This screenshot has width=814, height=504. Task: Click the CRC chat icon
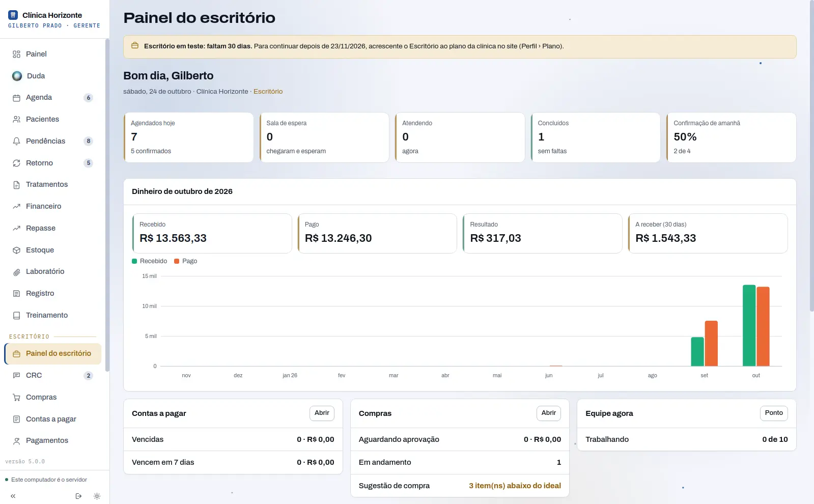click(x=16, y=375)
